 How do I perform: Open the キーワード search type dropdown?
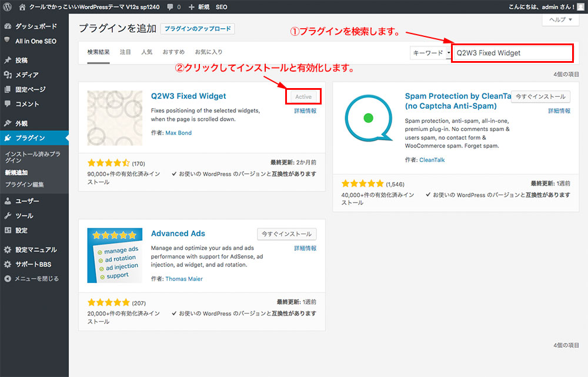[x=430, y=53]
